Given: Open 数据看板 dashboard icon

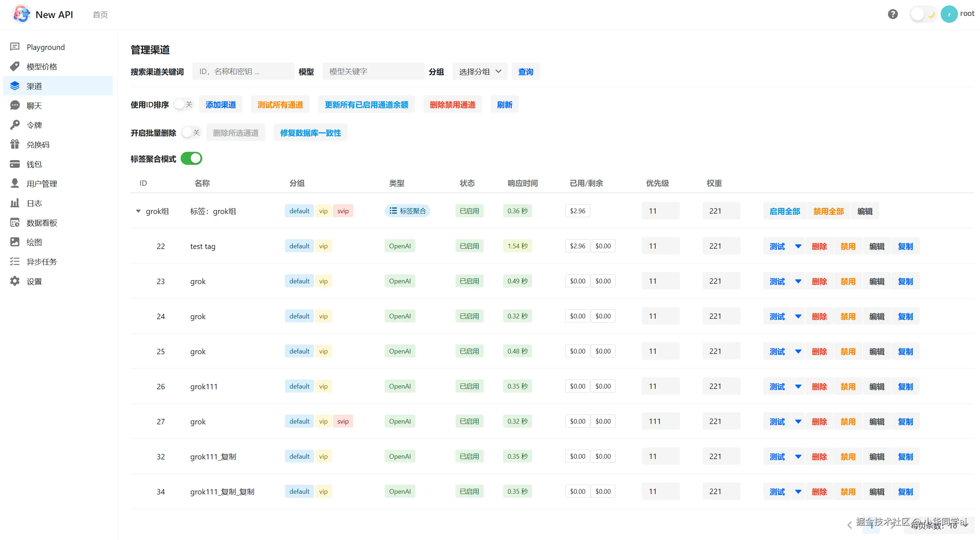Looking at the screenshot, I should 15,223.
